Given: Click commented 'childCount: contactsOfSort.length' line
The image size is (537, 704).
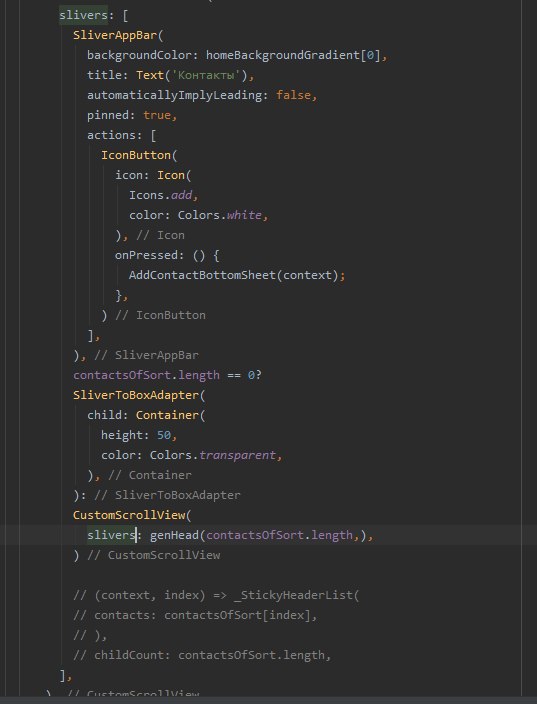Looking at the screenshot, I should tap(202, 655).
